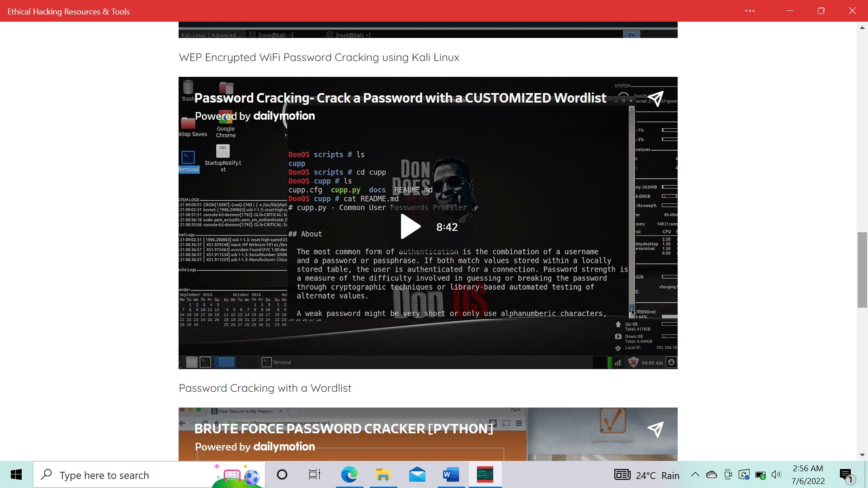Open the Mail app from the taskbar
Screen dimensions: 868x488
point(417,475)
